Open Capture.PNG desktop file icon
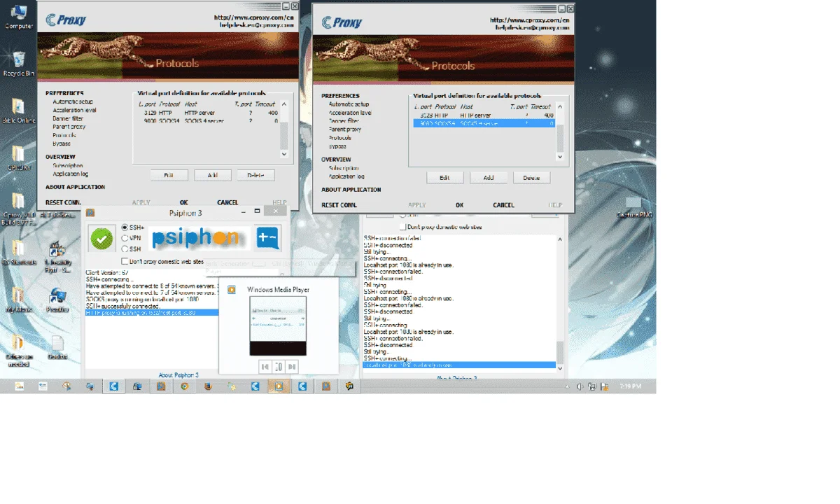 634,206
